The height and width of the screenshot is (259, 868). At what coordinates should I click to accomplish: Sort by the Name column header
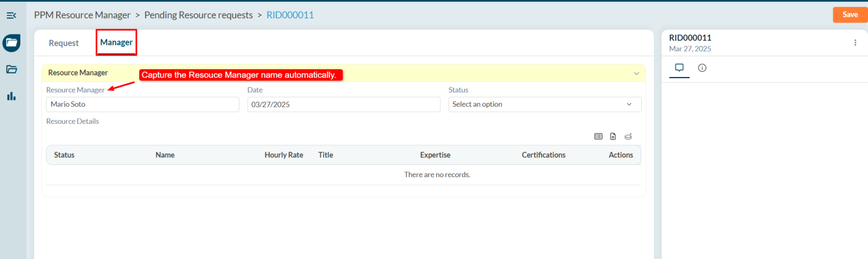[165, 155]
